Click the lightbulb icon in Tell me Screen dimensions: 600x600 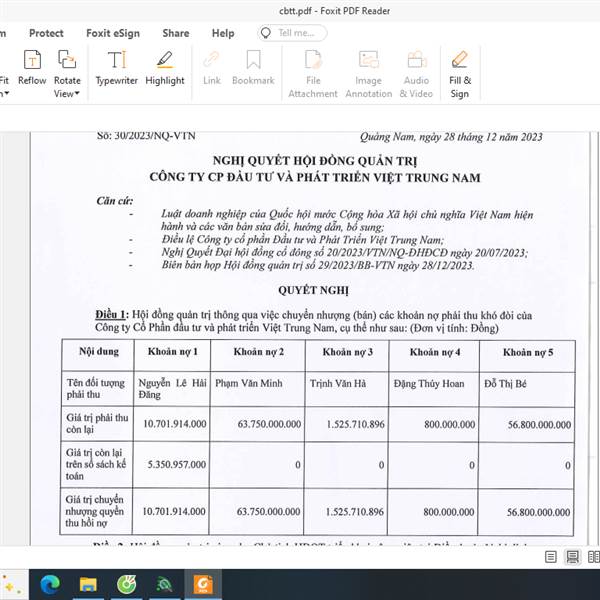266,33
